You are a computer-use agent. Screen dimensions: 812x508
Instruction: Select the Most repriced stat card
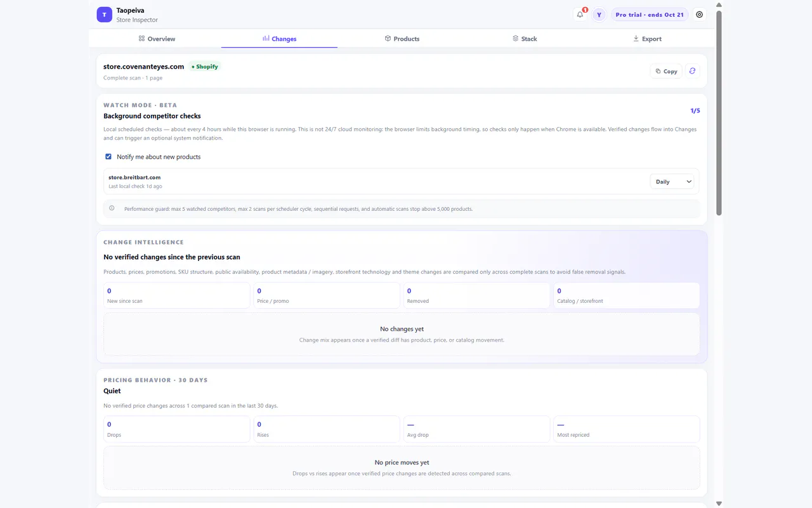pos(627,429)
